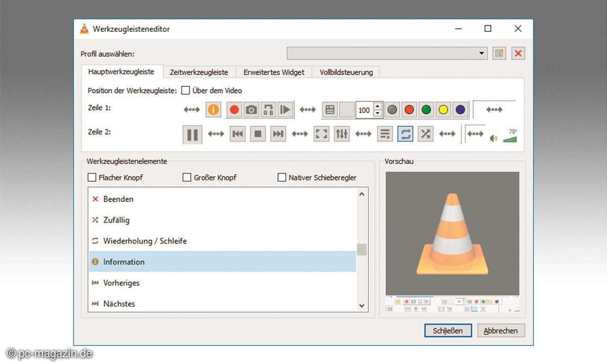Open the Vollbildsteuerung tab
The width and height of the screenshot is (607, 364).
pos(346,72)
